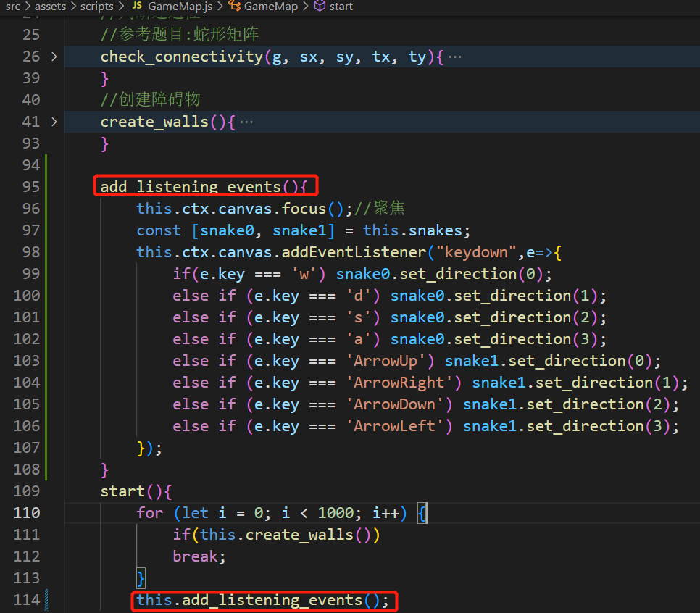Click the JS file icon in breadcrumb
This screenshot has width=700, height=613.
pos(137,7)
